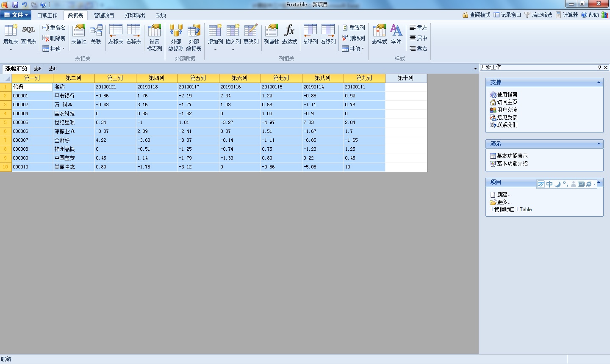The width and height of the screenshot is (610, 364).
Task: Click 新建... project link
Action: point(501,195)
